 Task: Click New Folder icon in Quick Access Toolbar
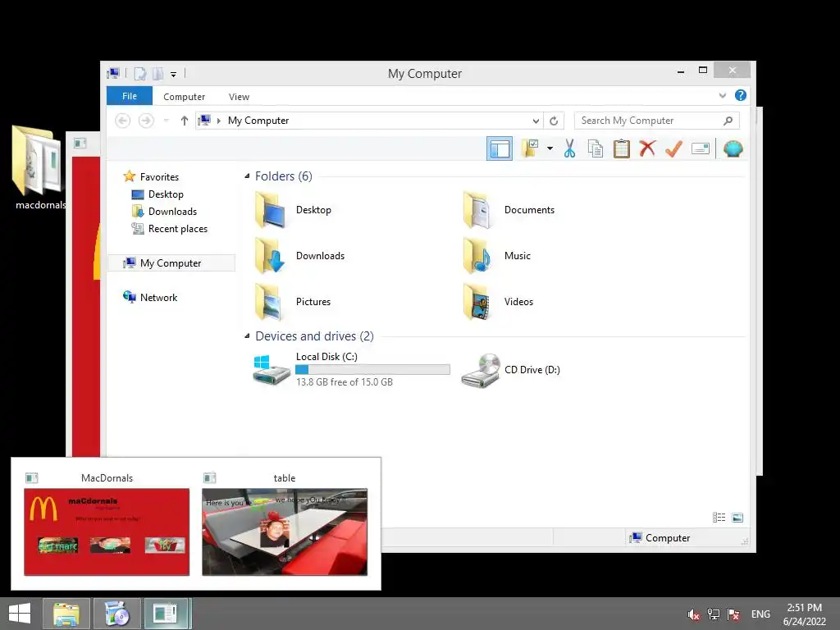[158, 73]
